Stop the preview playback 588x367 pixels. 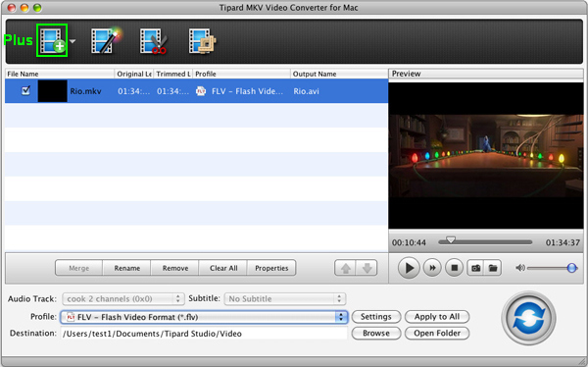point(454,268)
